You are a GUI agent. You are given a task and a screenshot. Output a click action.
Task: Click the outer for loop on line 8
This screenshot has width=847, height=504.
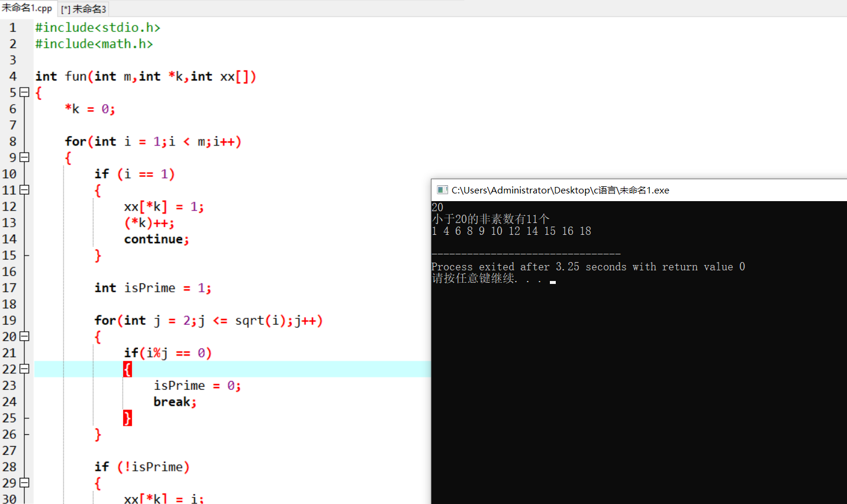point(153,141)
